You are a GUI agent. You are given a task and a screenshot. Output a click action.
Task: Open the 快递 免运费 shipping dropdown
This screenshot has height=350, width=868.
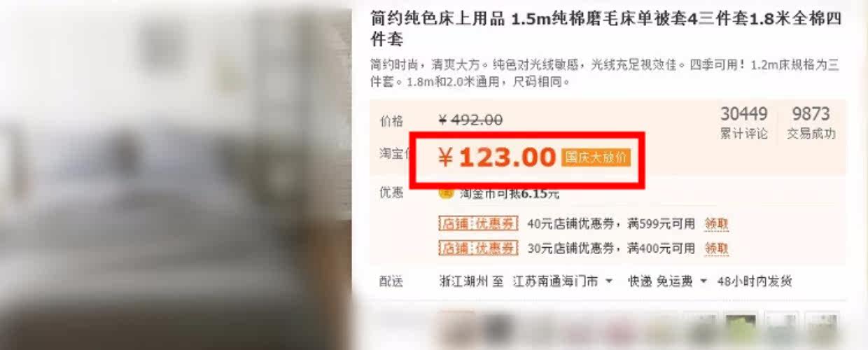tap(667, 281)
